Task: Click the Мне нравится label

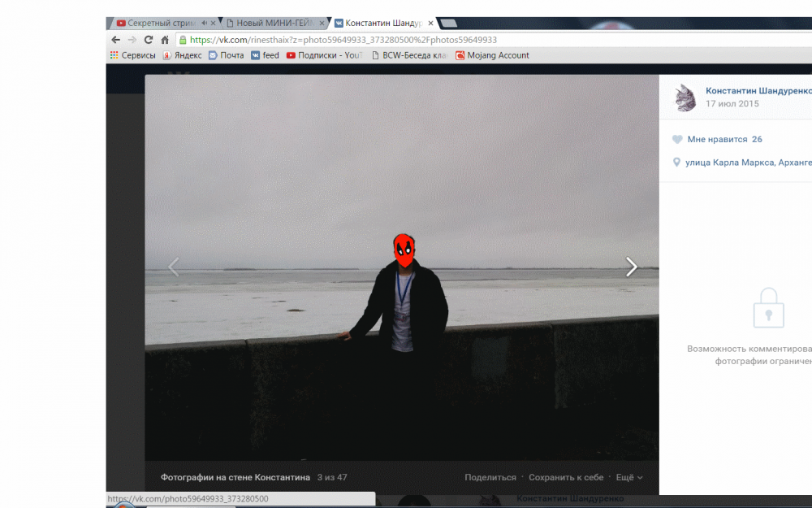Action: 717,140
